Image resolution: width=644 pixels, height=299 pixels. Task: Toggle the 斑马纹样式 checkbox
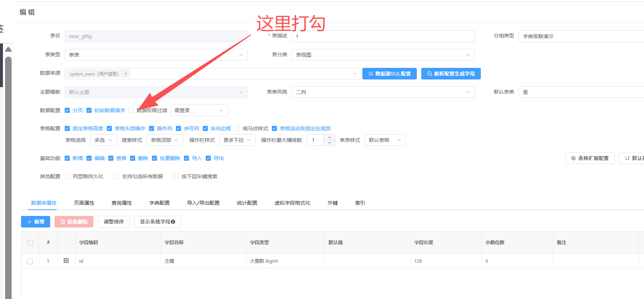[237, 128]
